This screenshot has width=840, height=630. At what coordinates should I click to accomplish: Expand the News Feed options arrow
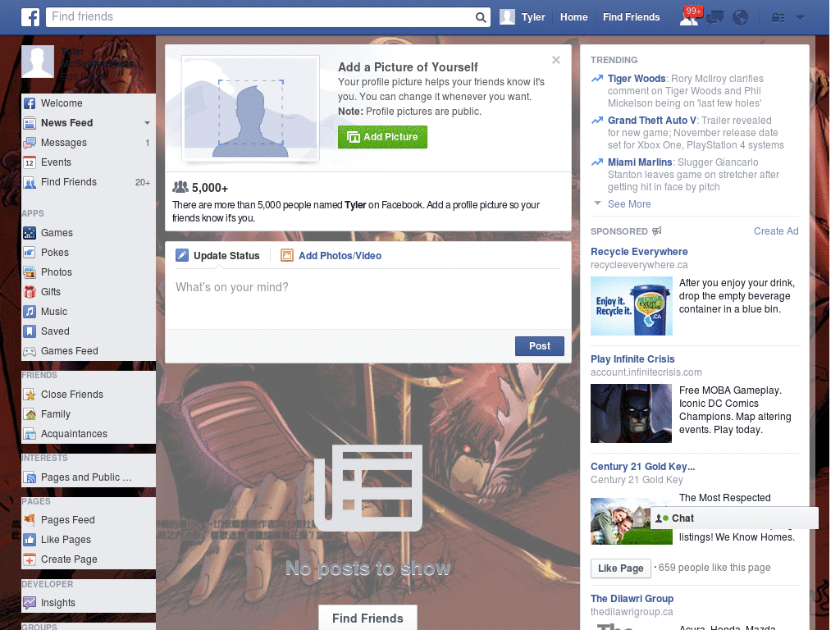[x=147, y=123]
